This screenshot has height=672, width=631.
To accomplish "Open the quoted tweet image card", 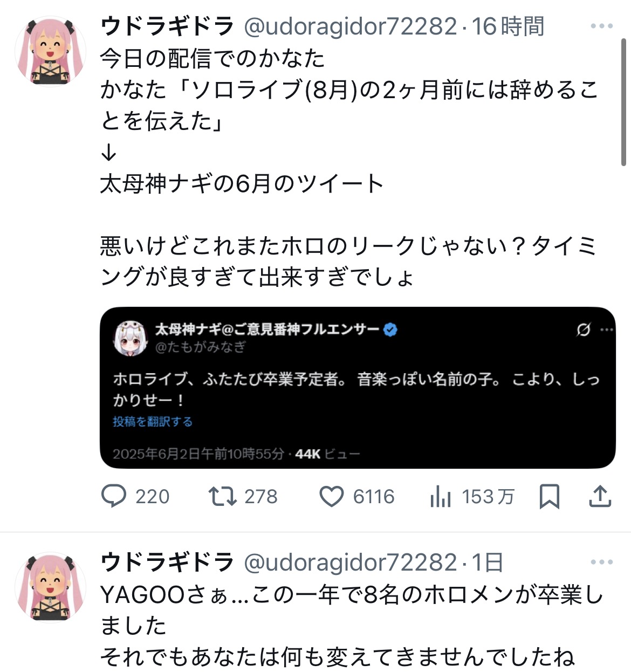I will click(x=358, y=387).
